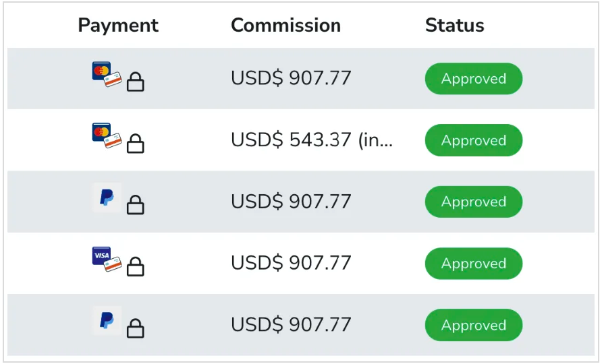This screenshot has height=364, width=602.
Task: Click the PayPal icon in third row
Action: (107, 198)
